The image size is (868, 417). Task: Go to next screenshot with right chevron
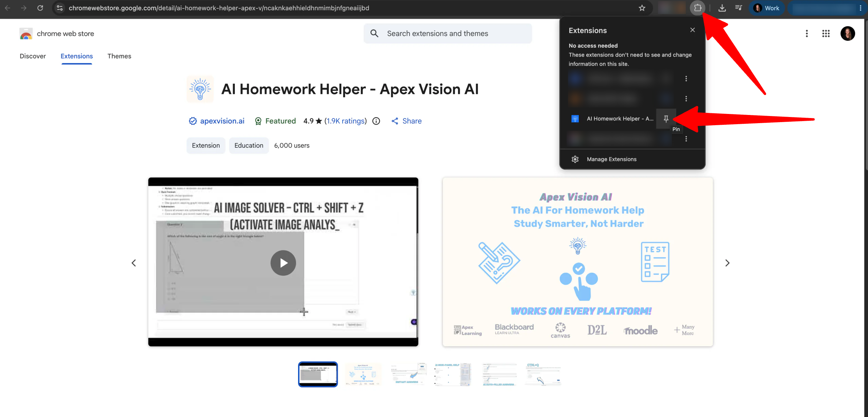point(727,263)
